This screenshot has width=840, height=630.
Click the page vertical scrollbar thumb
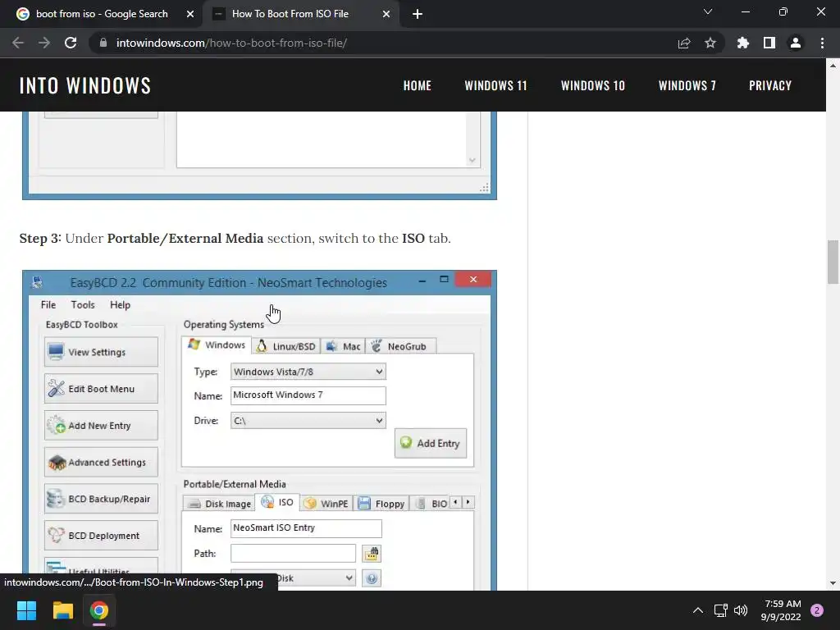(x=833, y=262)
